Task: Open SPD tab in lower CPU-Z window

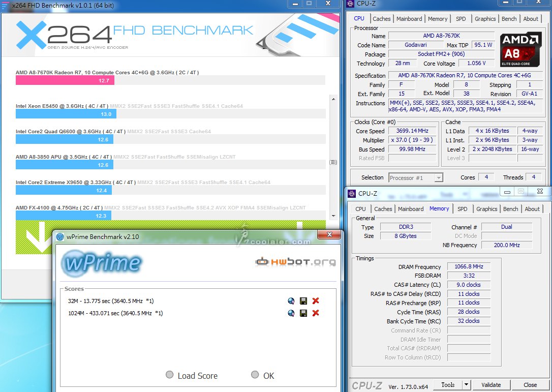Action: tap(462, 209)
